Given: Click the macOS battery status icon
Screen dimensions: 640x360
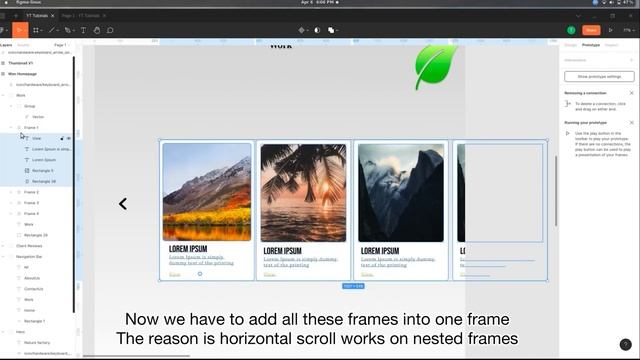Looking at the screenshot, I should [x=619, y=2].
